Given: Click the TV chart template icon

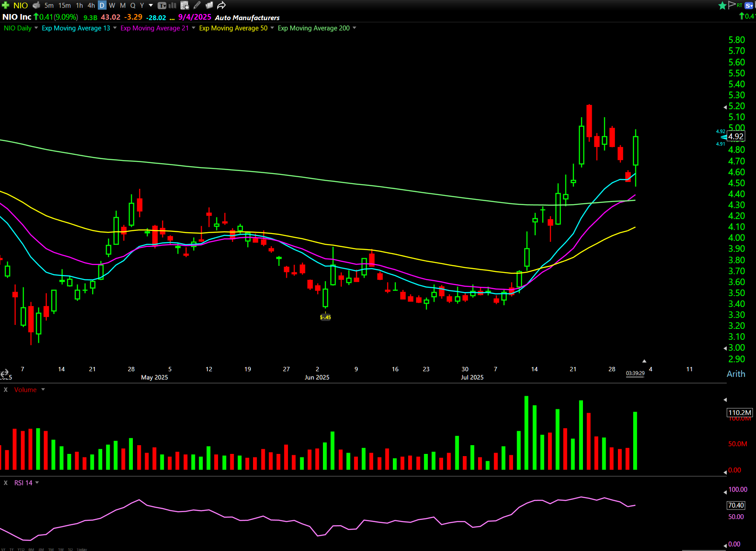Looking at the screenshot, I should (162, 5).
